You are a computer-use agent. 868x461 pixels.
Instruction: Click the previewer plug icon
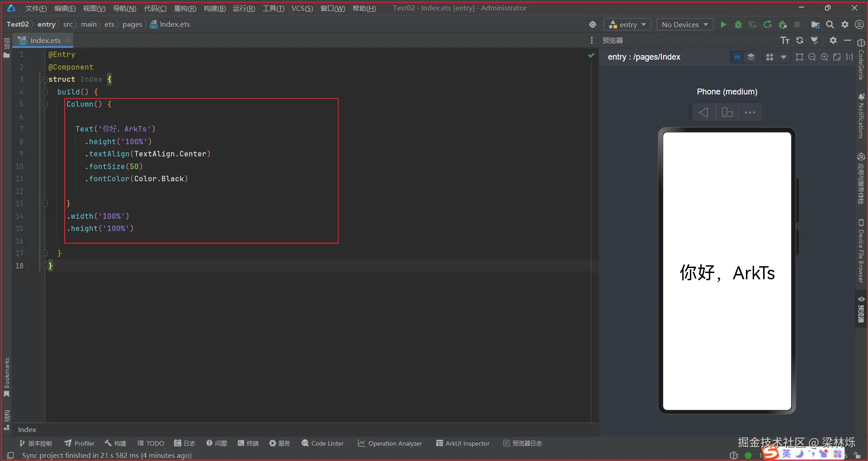click(815, 40)
